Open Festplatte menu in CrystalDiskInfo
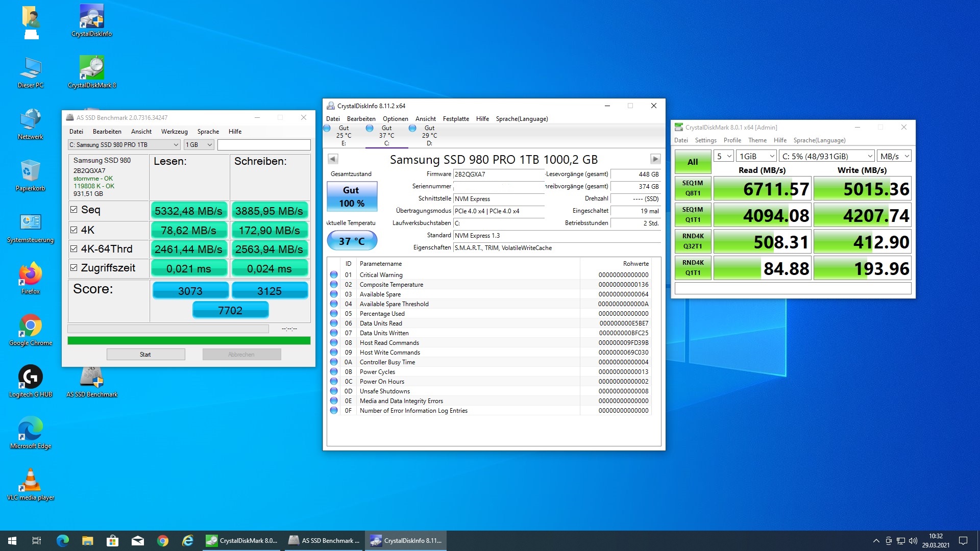Image resolution: width=980 pixels, height=551 pixels. point(455,119)
